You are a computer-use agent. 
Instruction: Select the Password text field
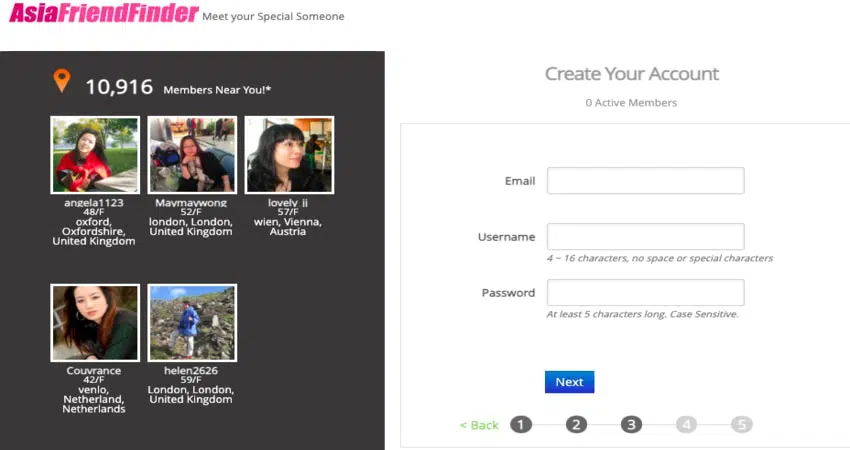point(645,293)
